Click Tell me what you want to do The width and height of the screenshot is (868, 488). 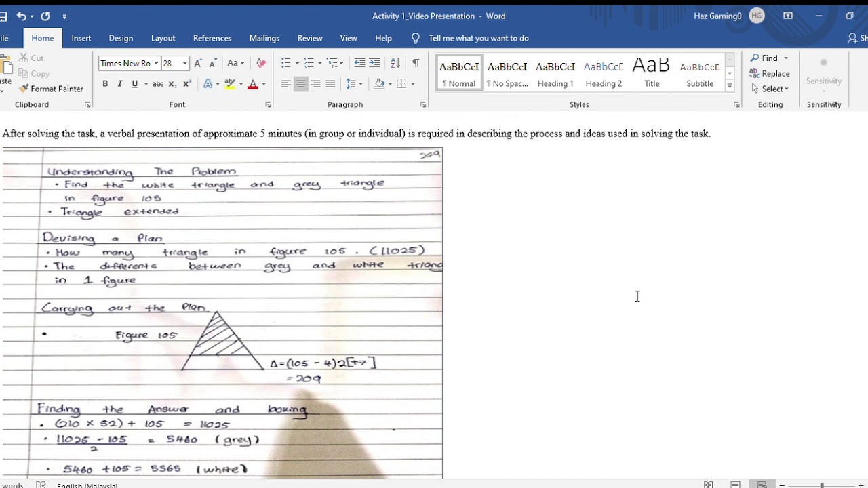(478, 38)
